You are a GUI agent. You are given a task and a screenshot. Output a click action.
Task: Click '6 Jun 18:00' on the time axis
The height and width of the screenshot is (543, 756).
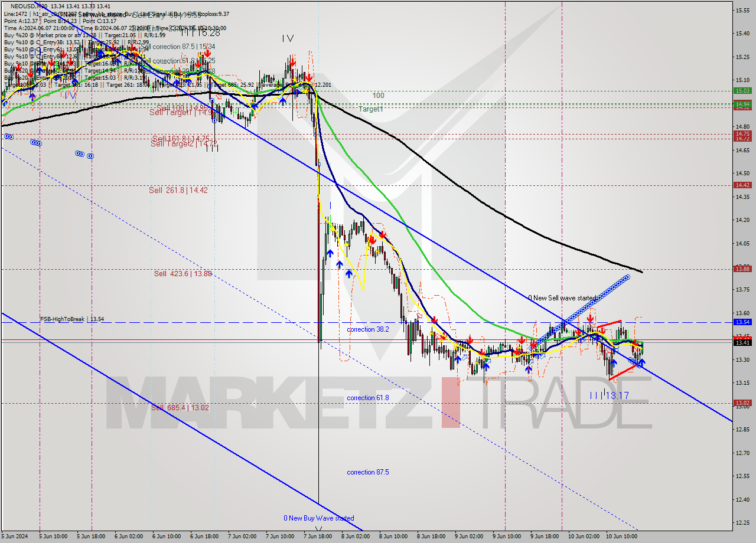[204, 537]
